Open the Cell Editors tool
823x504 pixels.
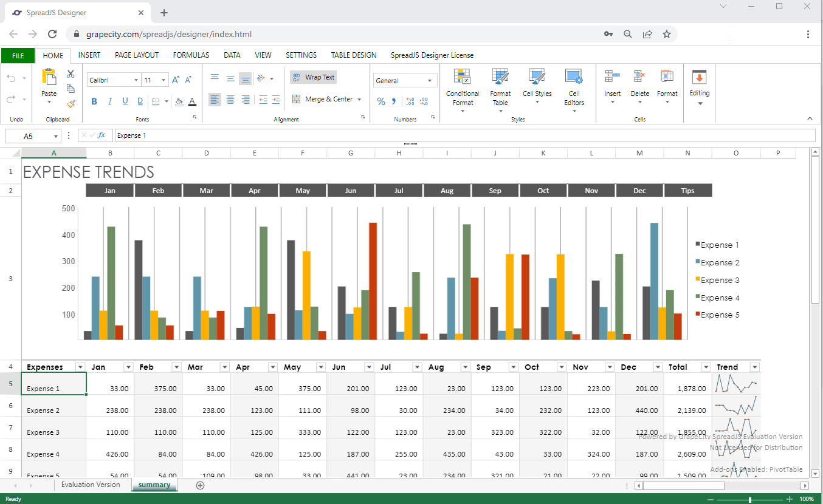[x=574, y=77]
